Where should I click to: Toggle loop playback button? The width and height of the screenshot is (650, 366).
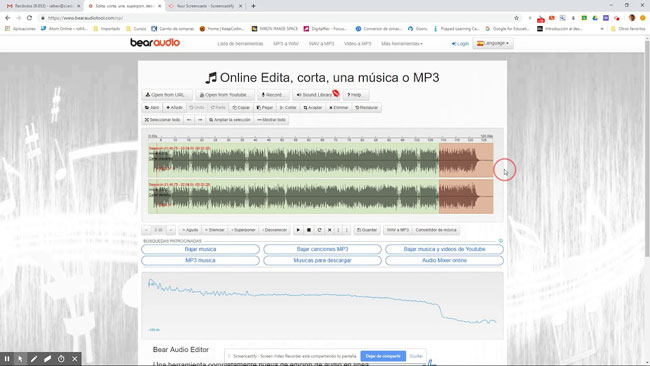point(319,230)
